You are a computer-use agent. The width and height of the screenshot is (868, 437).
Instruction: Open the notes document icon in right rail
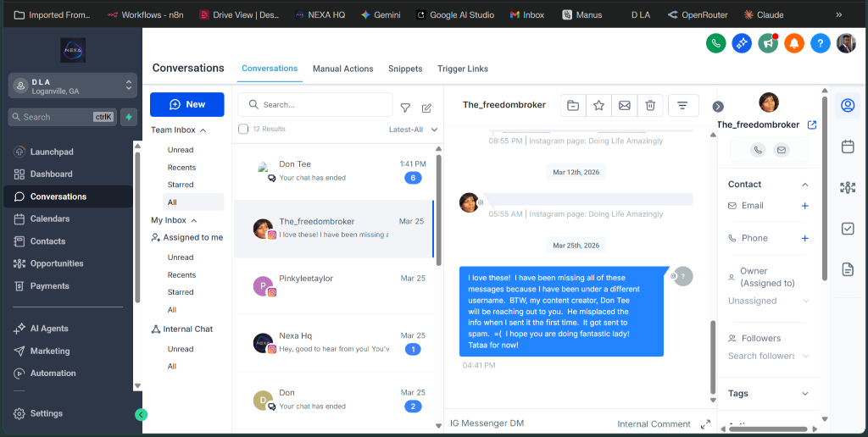[x=848, y=269]
